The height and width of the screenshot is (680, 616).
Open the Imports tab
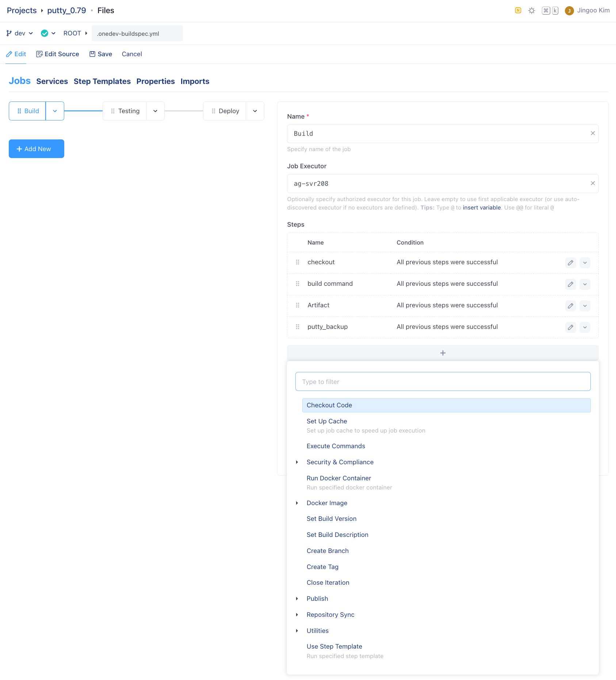point(195,81)
